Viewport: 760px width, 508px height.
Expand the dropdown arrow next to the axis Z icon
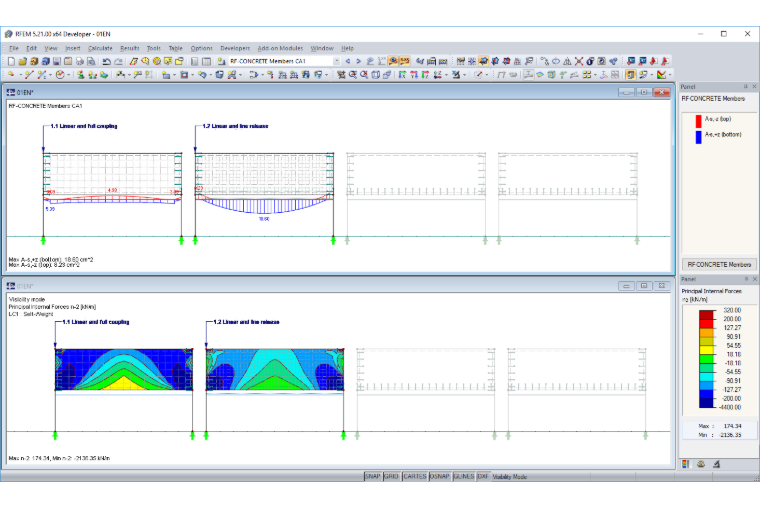446,75
